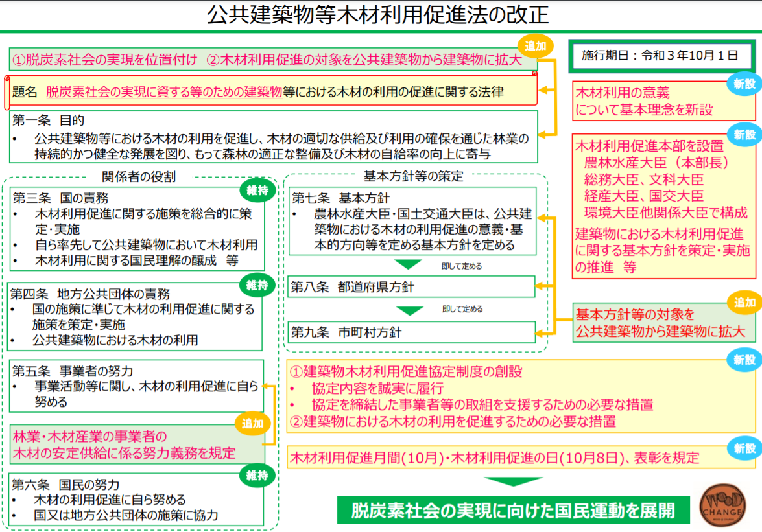
Task: Click the "新設" badge on 木材利用促進月間 box
Action: (744, 448)
